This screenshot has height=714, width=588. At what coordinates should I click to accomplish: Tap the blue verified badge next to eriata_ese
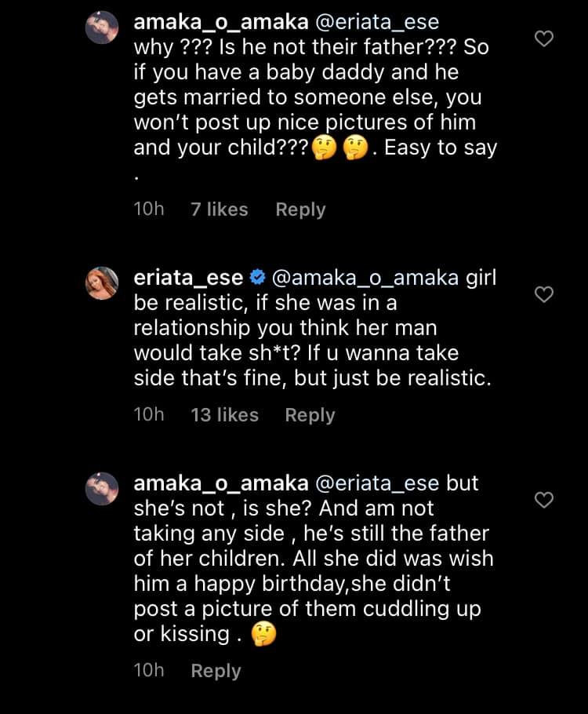[x=257, y=279]
